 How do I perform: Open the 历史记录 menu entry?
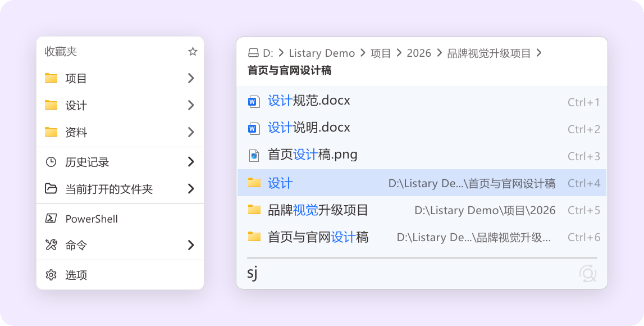click(x=120, y=162)
